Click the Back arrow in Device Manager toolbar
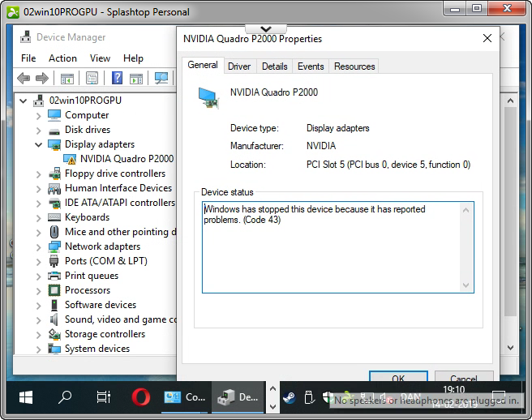The width and height of the screenshot is (532, 420). tap(24, 79)
